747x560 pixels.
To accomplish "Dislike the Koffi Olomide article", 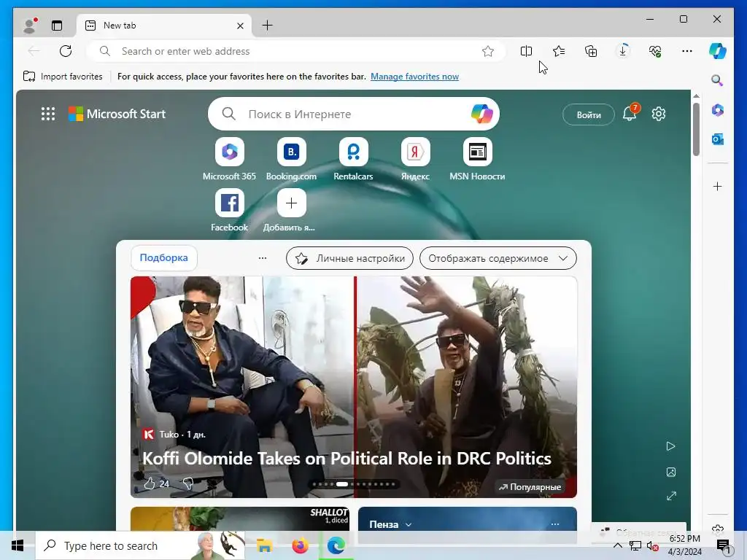I will click(188, 483).
